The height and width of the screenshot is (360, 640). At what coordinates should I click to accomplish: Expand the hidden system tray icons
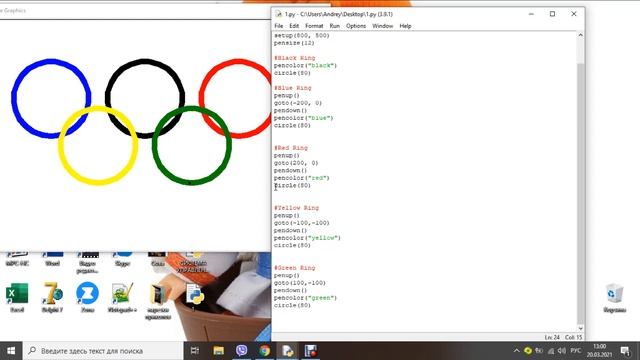click(x=517, y=351)
